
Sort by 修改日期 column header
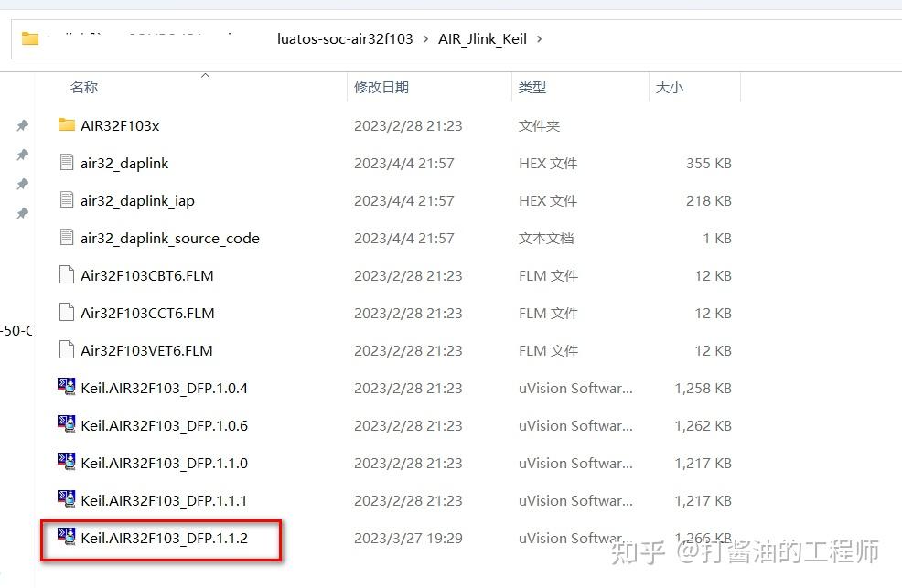point(381,88)
